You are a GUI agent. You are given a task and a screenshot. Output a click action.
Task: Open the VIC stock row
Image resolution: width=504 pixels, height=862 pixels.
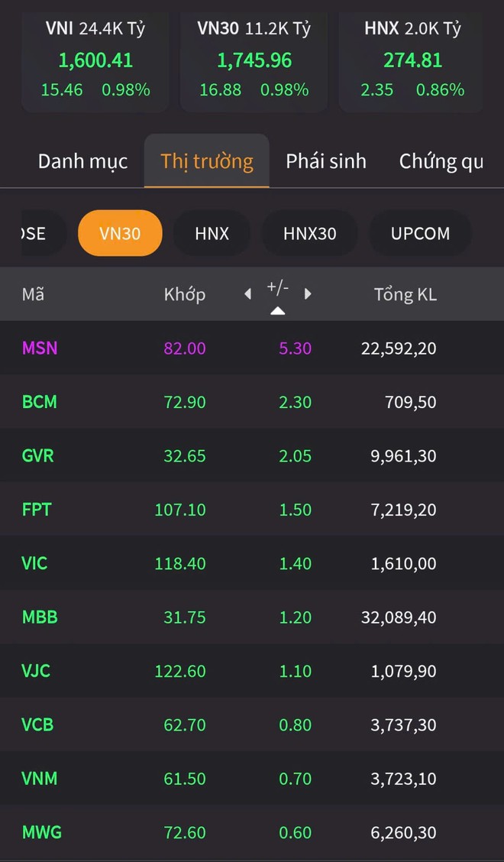252,563
